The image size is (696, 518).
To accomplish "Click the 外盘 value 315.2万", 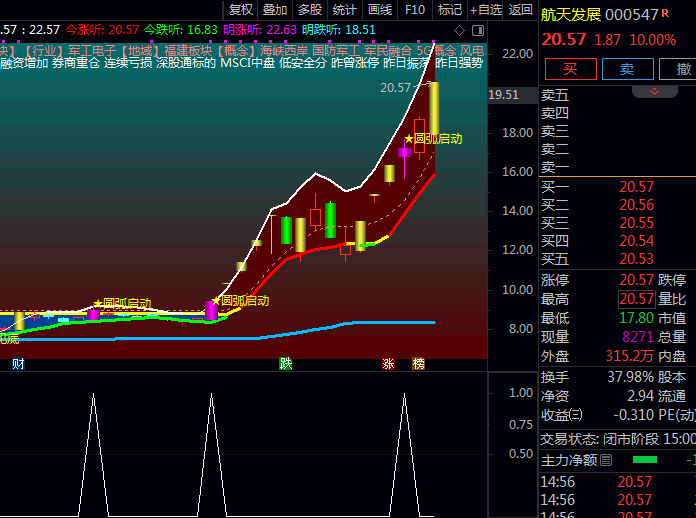I will pyautogui.click(x=629, y=356).
